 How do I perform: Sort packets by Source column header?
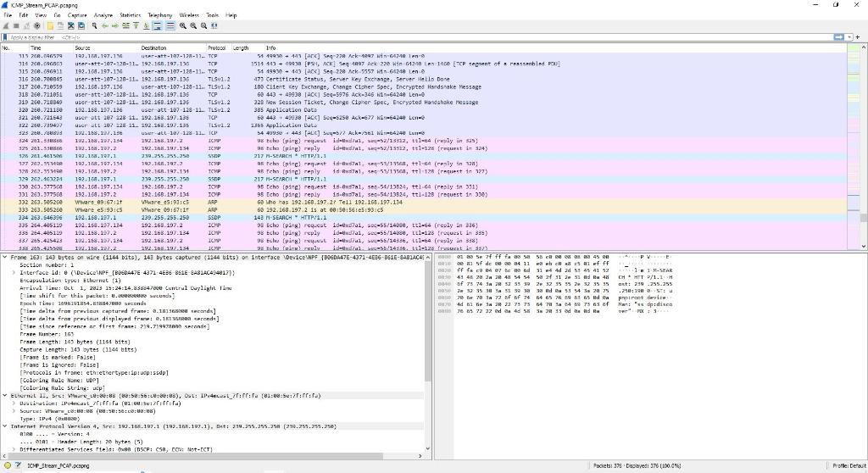tap(106, 48)
